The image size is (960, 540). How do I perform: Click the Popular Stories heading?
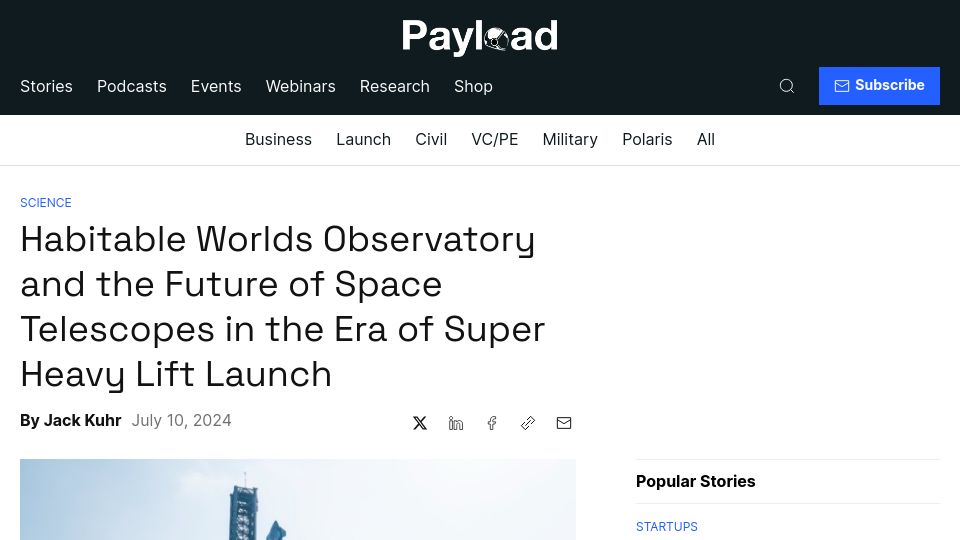pos(696,481)
